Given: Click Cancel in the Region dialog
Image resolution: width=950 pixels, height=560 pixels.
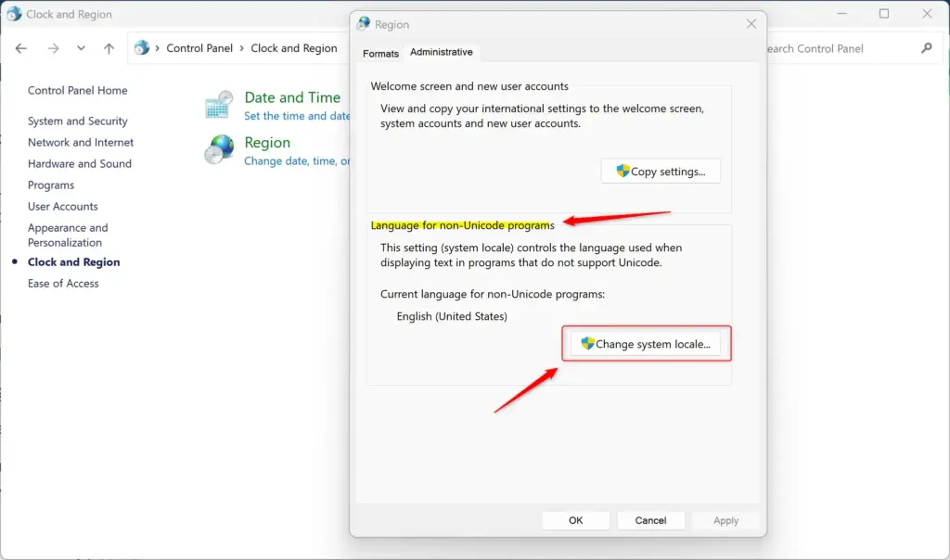Looking at the screenshot, I should tap(650, 520).
